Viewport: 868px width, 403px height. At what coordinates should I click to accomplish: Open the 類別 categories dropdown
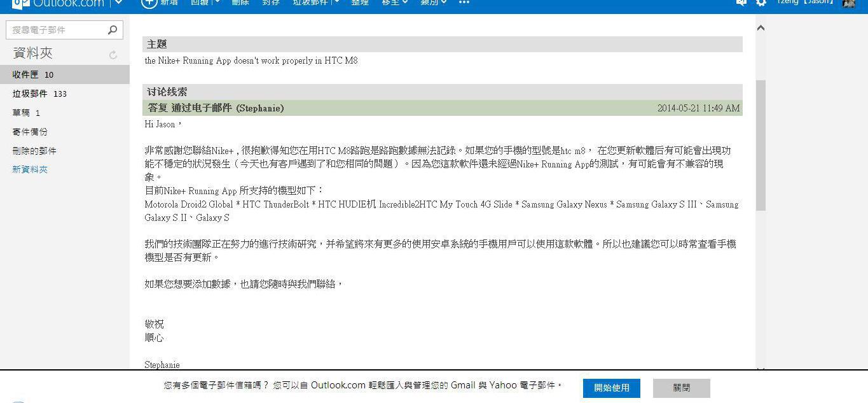pos(434,3)
